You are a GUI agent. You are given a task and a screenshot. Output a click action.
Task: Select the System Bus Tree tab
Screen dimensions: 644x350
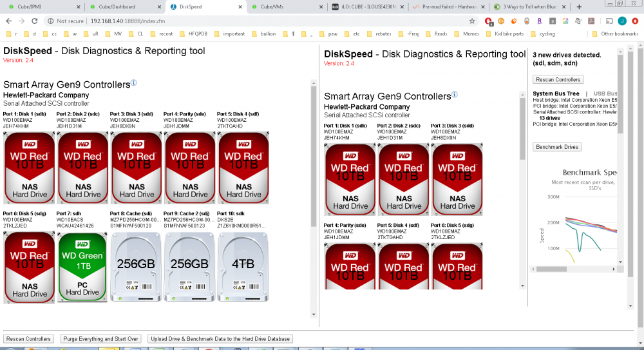pyautogui.click(x=556, y=93)
